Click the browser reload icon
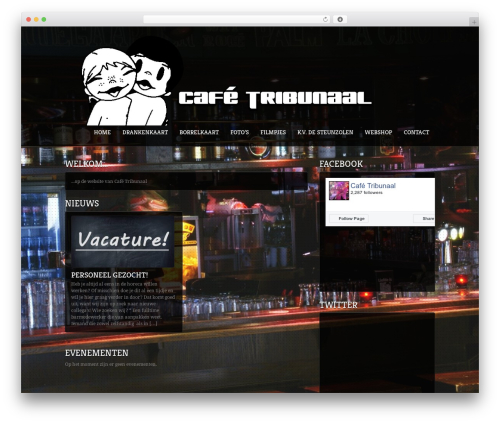Image resolution: width=500 pixels, height=423 pixels. tap(325, 19)
